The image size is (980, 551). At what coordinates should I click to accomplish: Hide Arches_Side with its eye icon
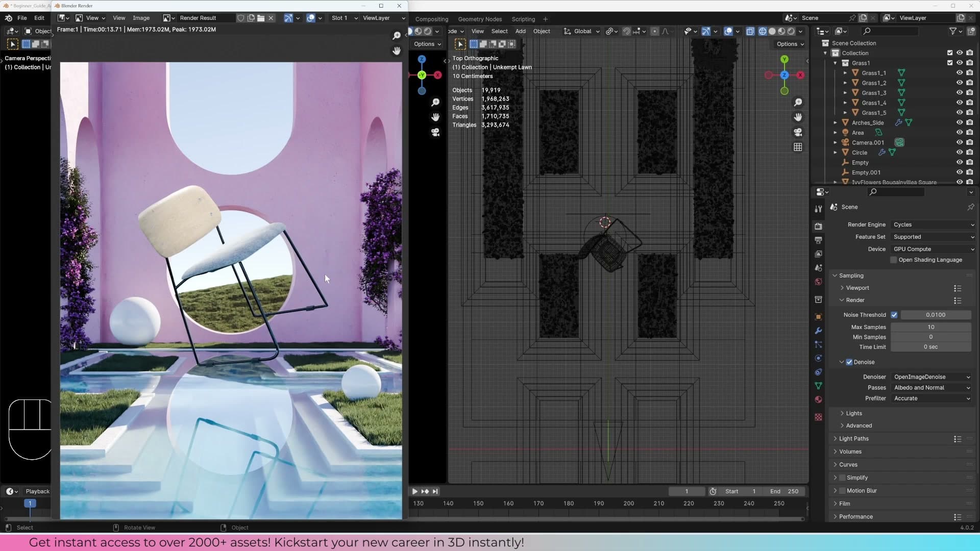[x=960, y=122]
